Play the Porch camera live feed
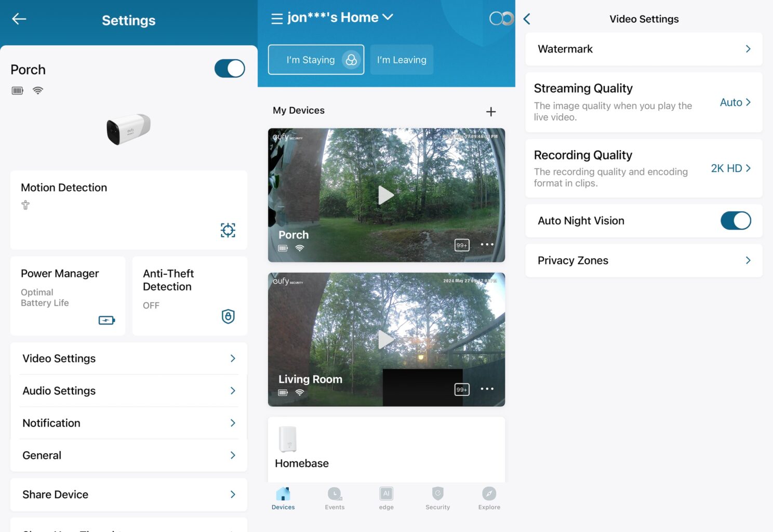This screenshot has width=773, height=532. coord(385,195)
